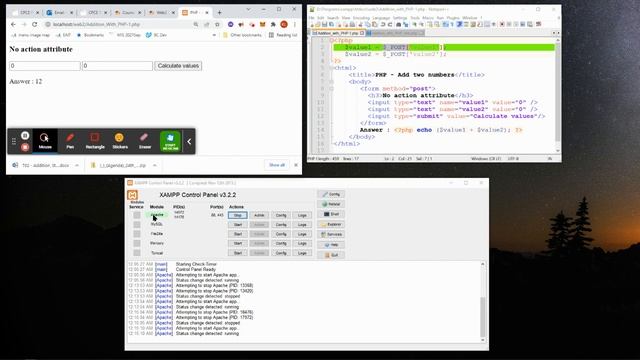Image resolution: width=640 pixels, height=360 pixels.
Task: Open the .docx download options arrow
Action: pos(77,165)
